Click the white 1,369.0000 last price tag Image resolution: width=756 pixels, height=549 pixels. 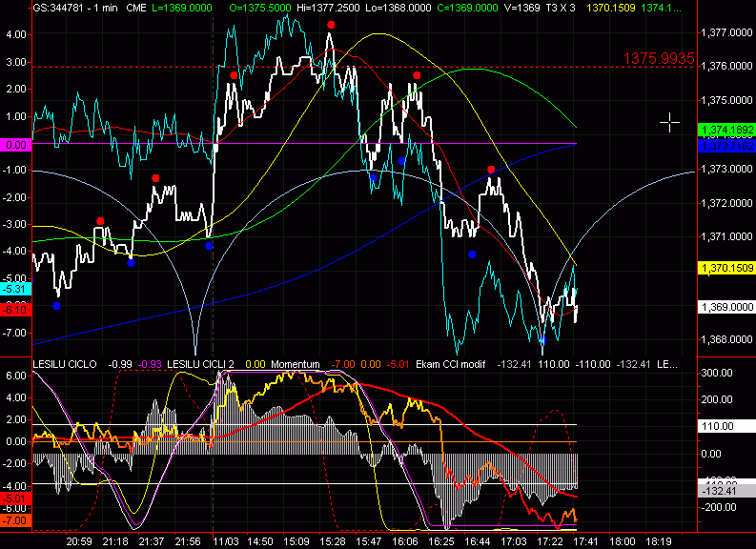coord(726,307)
